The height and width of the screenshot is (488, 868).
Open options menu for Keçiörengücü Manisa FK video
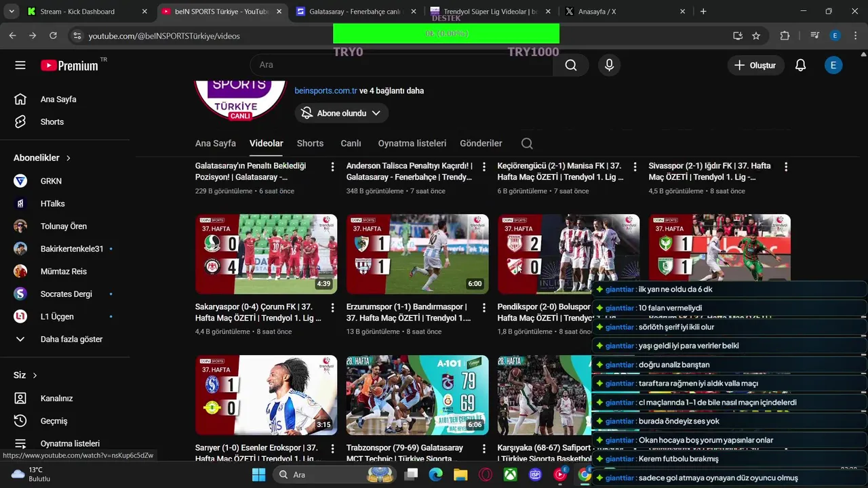coord(635,167)
